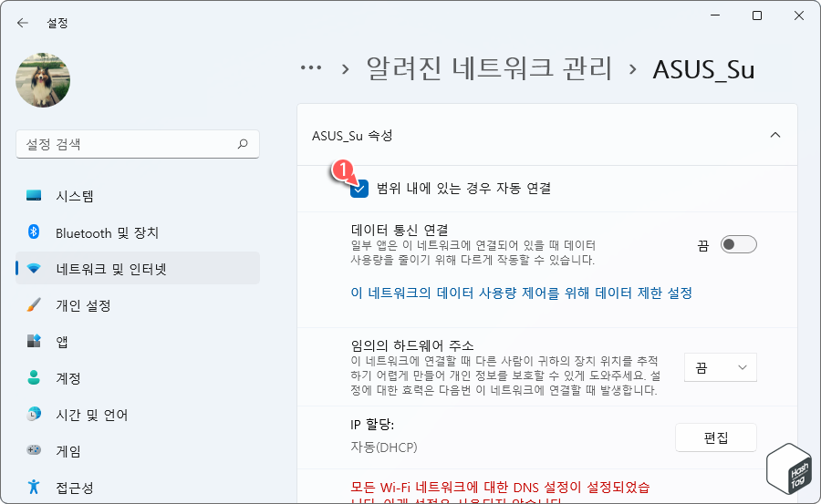Image resolution: width=821 pixels, height=504 pixels.
Task: Select 개인 설정 menu item
Action: coord(138,304)
